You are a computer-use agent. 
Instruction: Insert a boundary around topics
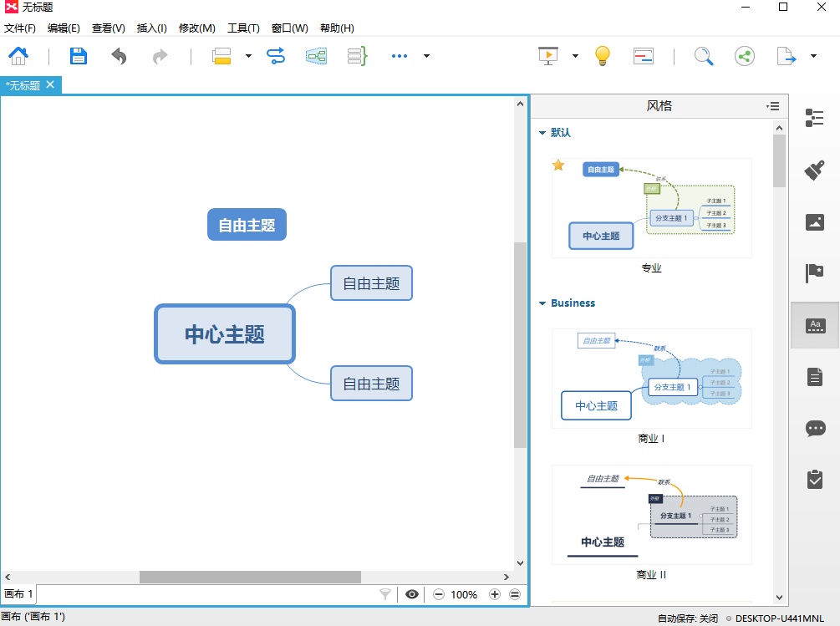pyautogui.click(x=316, y=56)
